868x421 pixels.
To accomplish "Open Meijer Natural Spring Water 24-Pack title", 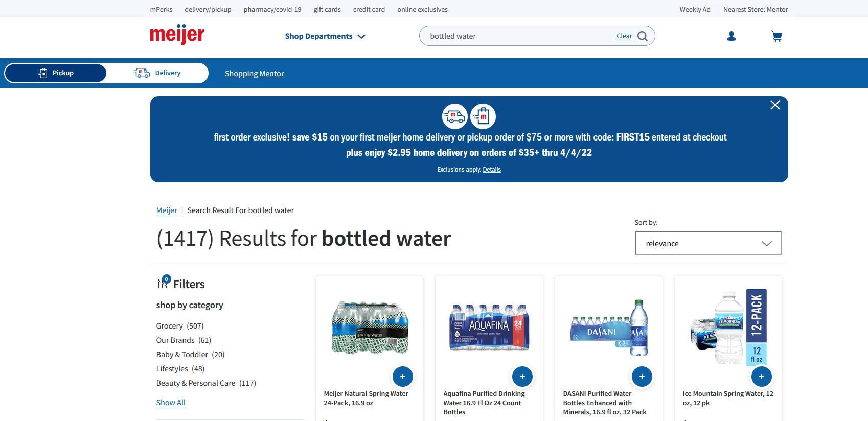I will pos(366,399).
